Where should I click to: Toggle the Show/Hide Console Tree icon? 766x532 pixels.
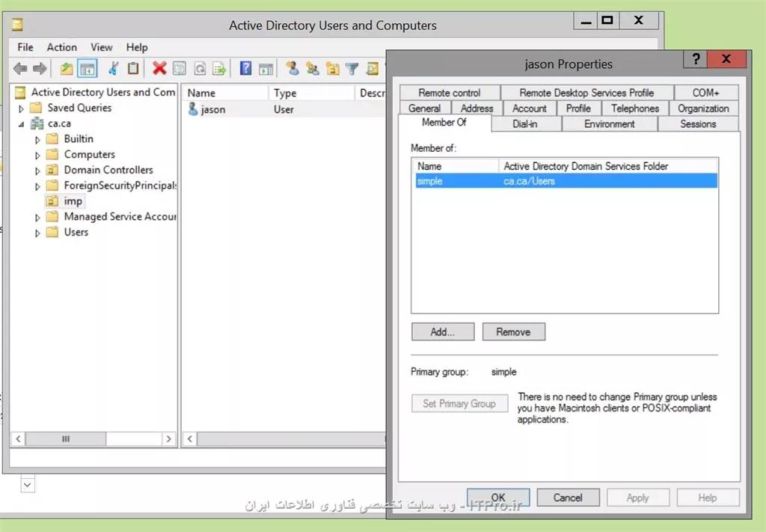88,68
